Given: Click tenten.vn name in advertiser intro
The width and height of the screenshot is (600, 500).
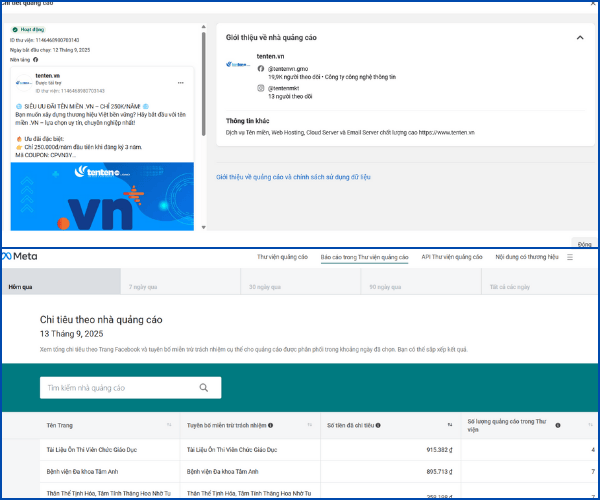Looking at the screenshot, I should click(270, 56).
